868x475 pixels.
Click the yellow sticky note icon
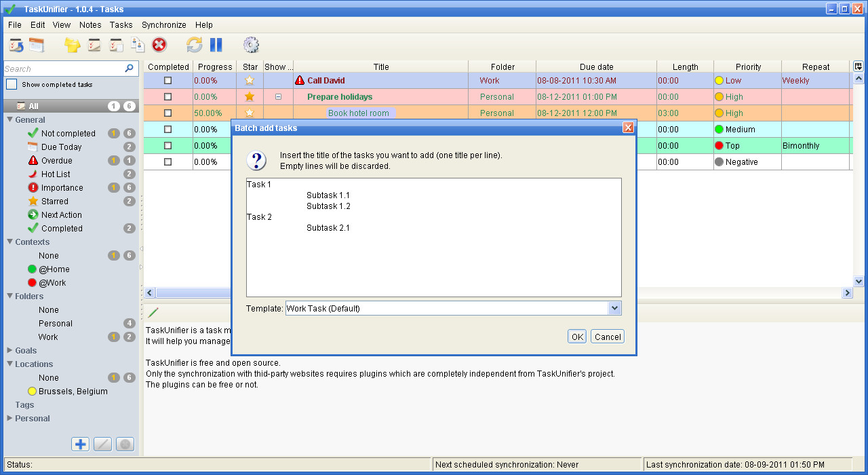point(72,45)
